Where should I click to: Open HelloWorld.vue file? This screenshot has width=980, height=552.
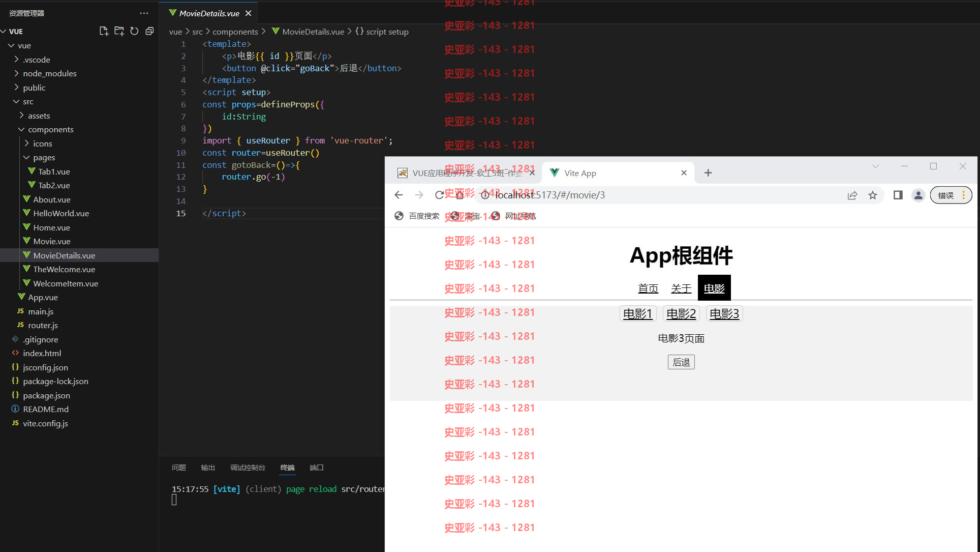click(79, 213)
